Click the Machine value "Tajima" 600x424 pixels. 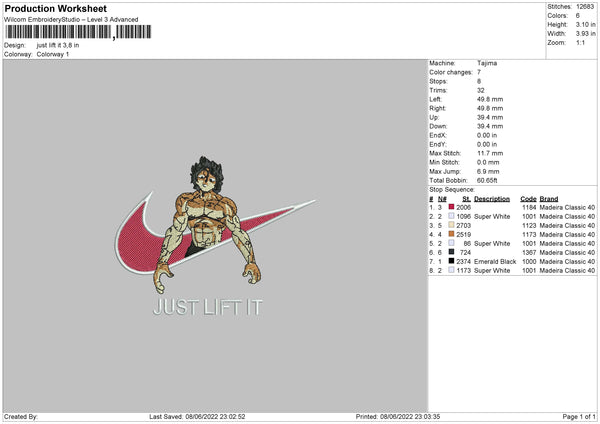(487, 63)
